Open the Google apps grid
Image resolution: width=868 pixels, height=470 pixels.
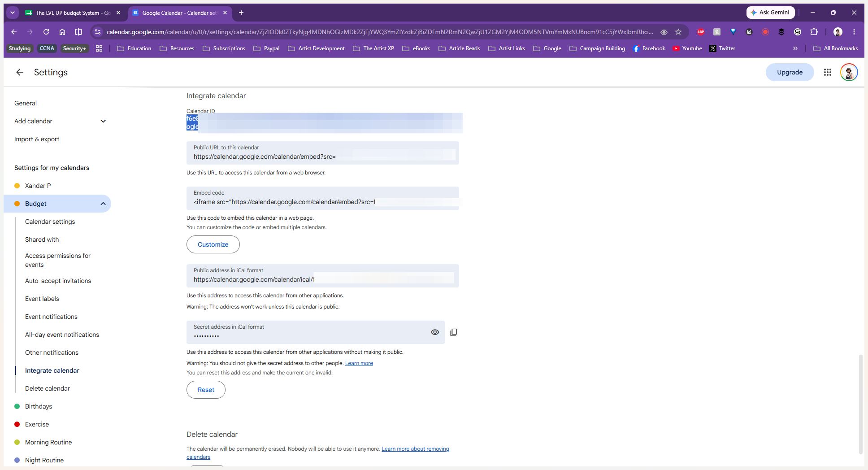828,72
